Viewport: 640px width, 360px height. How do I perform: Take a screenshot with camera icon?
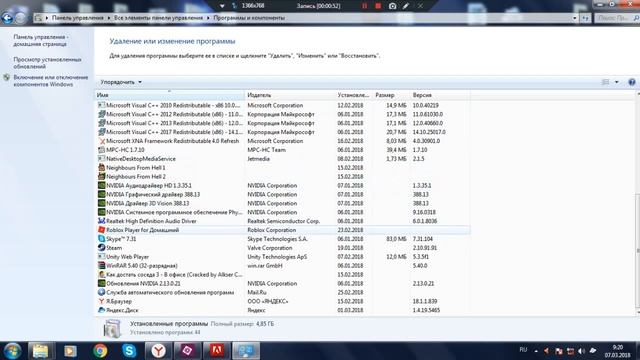pyautogui.click(x=392, y=6)
